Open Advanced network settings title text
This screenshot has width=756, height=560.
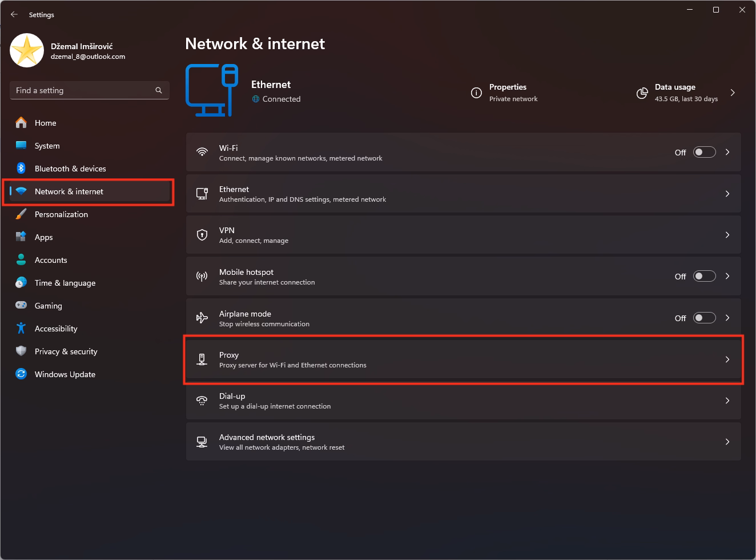pyautogui.click(x=267, y=437)
